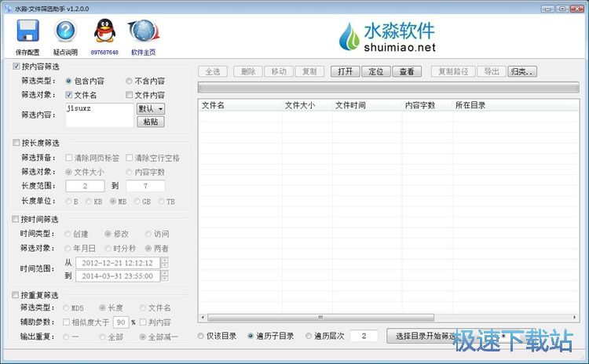The width and height of the screenshot is (589, 364).
Task: Click the end time field 2014-03-31 23:55:00
Action: point(118,276)
